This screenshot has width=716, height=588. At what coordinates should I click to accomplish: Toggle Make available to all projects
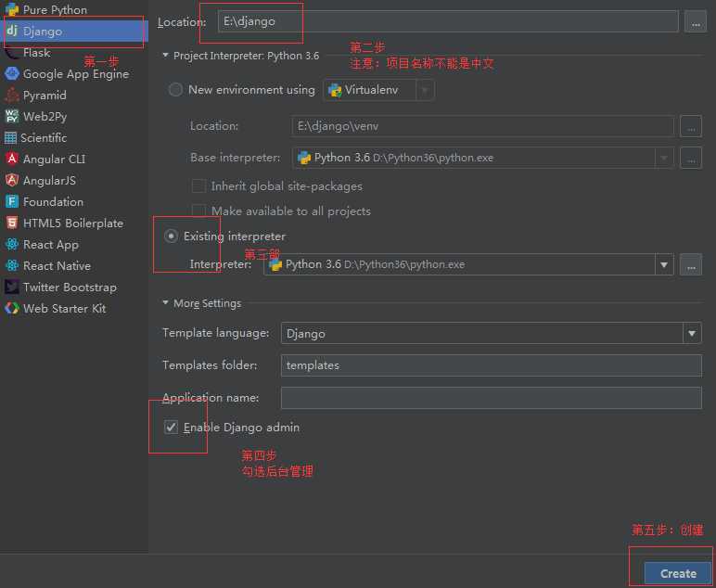198,211
